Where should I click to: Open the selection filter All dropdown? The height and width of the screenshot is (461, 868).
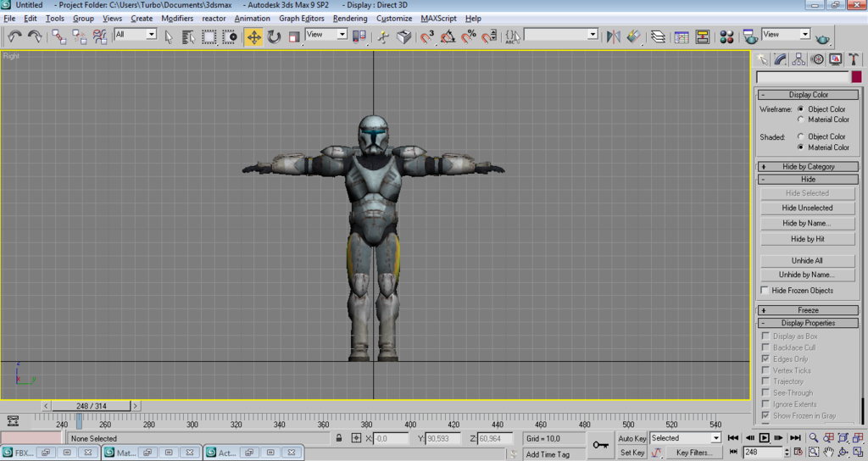(136, 34)
